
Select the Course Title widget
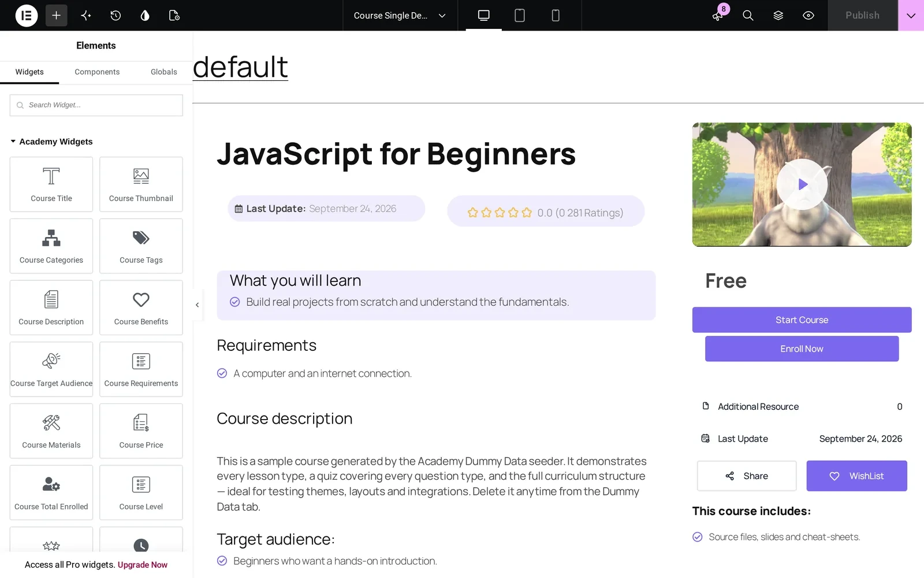pyautogui.click(x=51, y=184)
